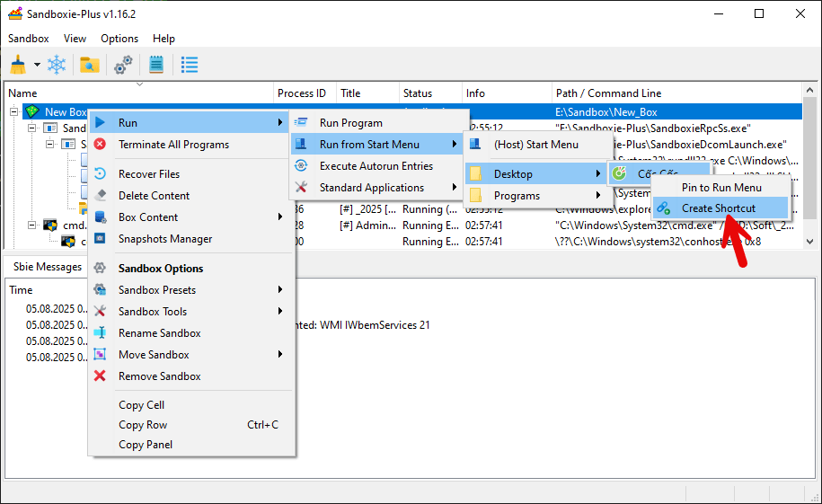Click the broom cleanup toolbar icon
This screenshot has width=822, height=504.
tap(18, 65)
